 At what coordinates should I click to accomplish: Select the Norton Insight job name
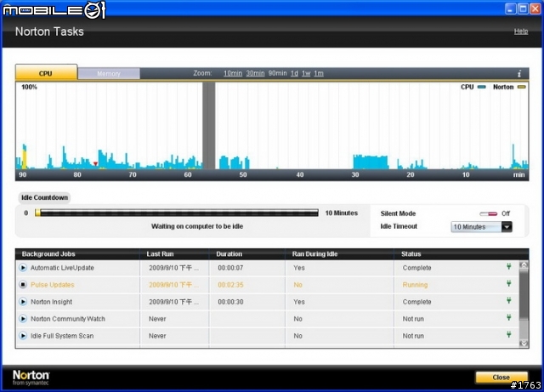(x=51, y=302)
